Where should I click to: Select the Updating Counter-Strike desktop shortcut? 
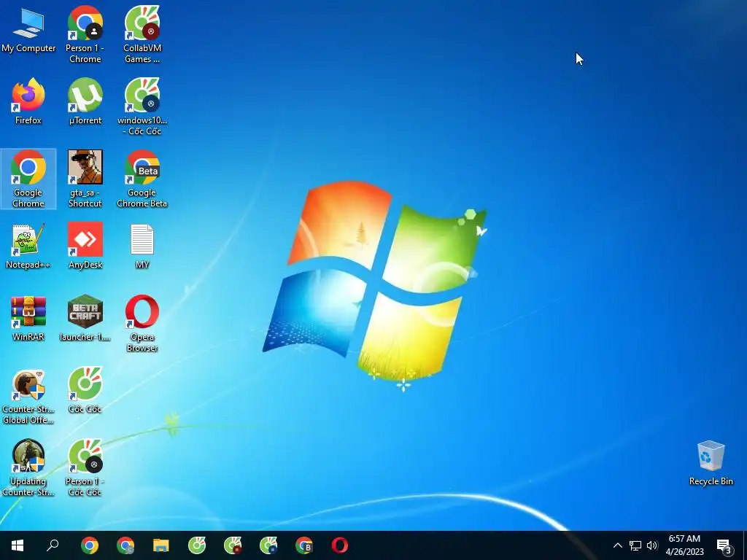pyautogui.click(x=28, y=469)
